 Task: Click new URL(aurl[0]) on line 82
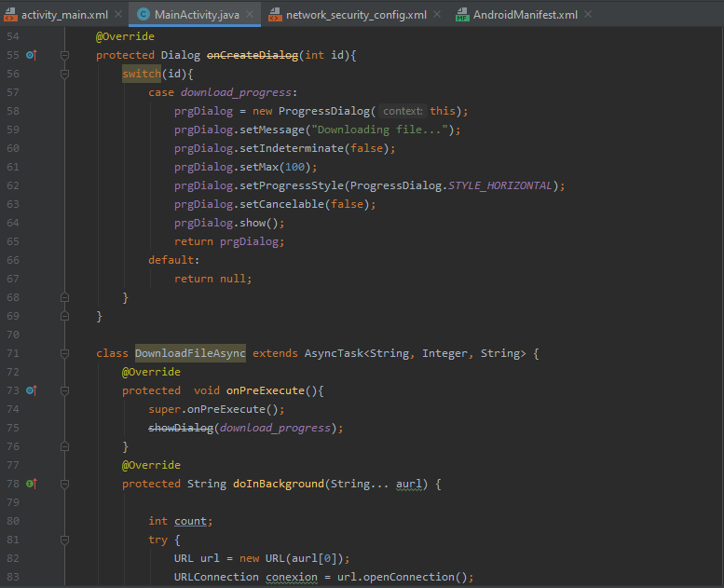point(292,558)
